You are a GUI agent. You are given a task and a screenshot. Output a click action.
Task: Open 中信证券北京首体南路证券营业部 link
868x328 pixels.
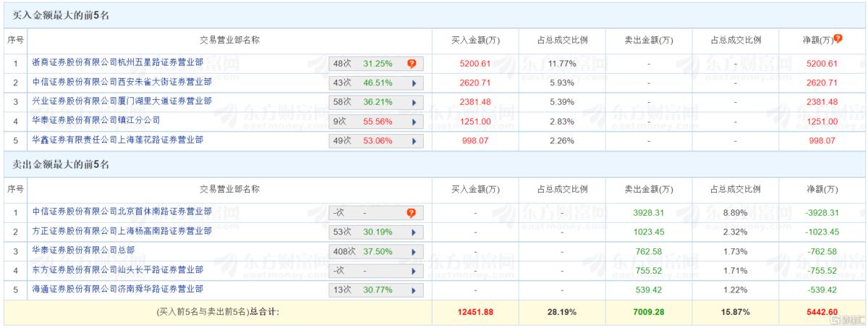click(122, 212)
